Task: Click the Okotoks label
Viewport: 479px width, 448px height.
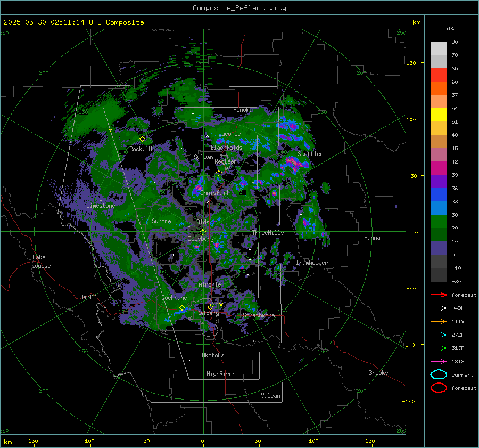Action: (x=213, y=355)
